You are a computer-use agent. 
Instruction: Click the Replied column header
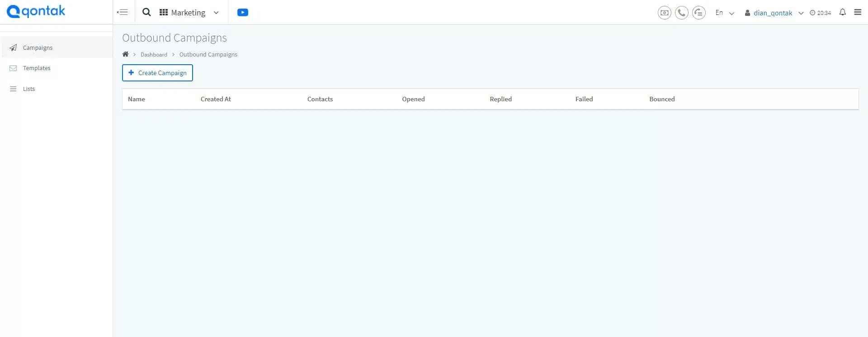500,99
